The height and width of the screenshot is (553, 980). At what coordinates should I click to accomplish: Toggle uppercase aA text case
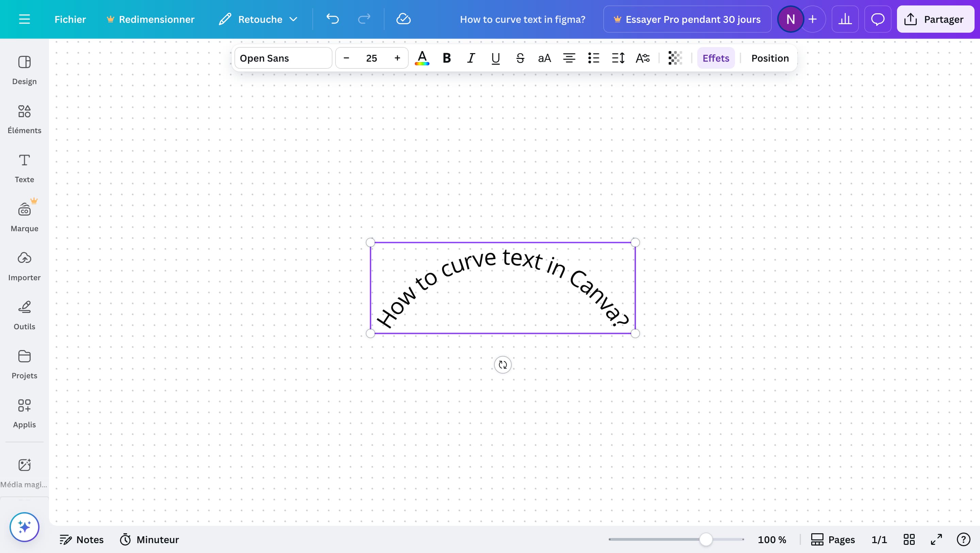[x=544, y=58]
